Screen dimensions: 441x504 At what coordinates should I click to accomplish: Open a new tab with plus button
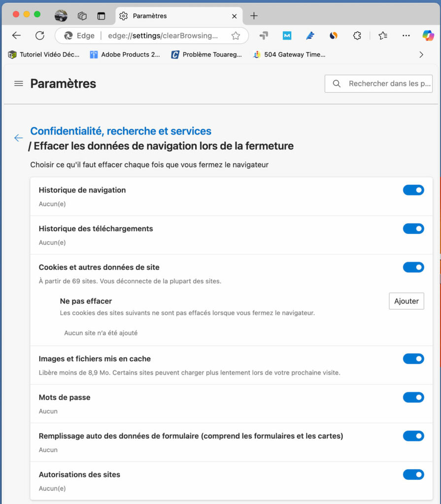pos(254,16)
